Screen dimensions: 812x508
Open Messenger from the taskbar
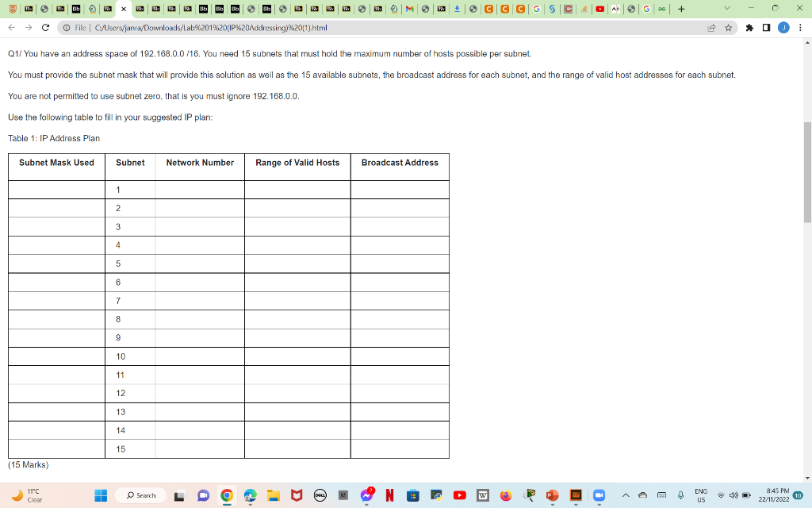366,495
